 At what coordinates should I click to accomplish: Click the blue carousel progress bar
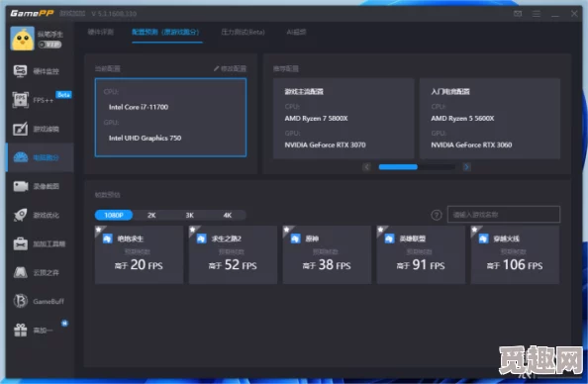[x=398, y=167]
